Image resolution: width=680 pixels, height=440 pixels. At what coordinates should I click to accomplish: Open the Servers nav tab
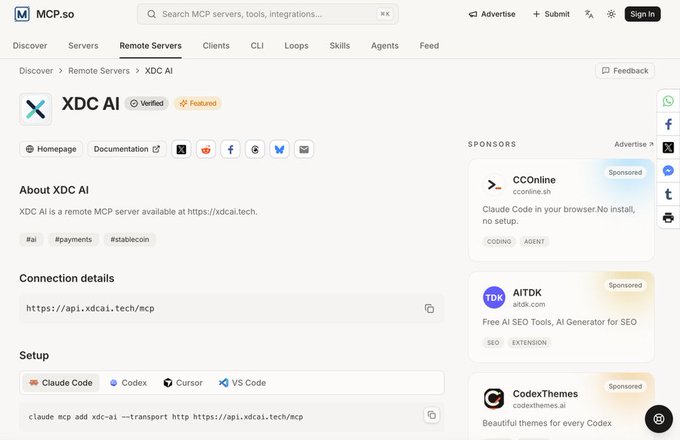pyautogui.click(x=83, y=46)
